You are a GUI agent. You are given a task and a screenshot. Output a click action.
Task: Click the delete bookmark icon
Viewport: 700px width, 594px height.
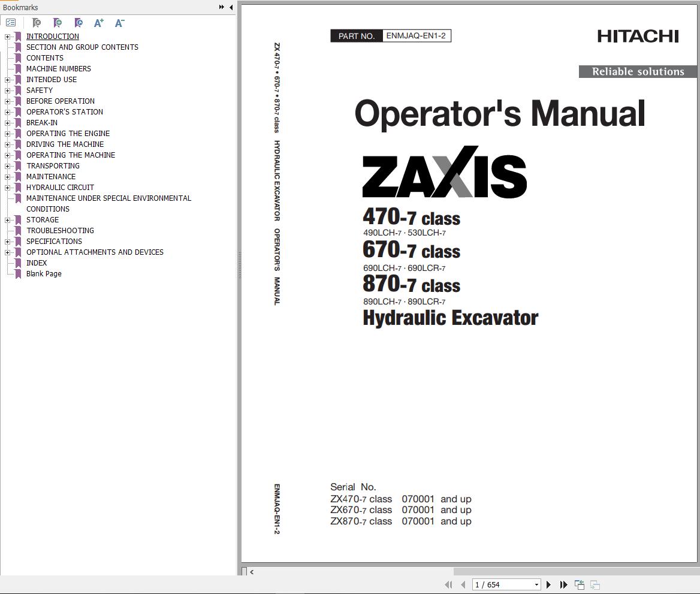(37, 23)
